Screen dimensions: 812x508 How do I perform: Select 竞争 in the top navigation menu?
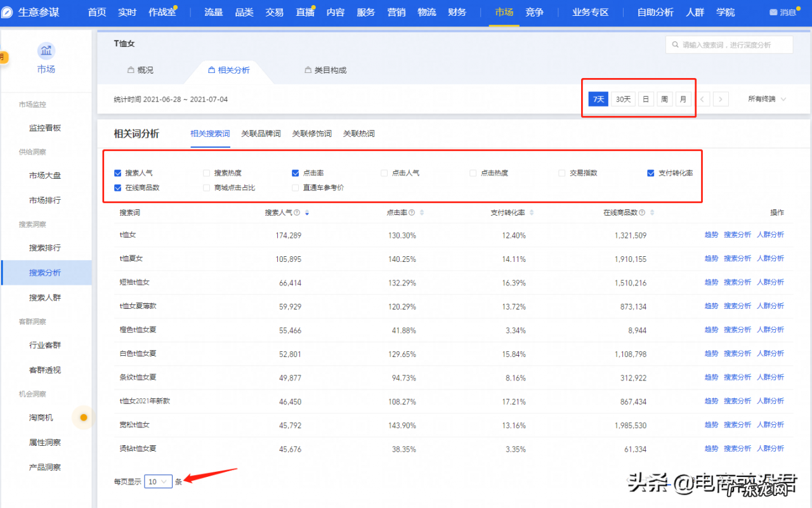point(534,11)
